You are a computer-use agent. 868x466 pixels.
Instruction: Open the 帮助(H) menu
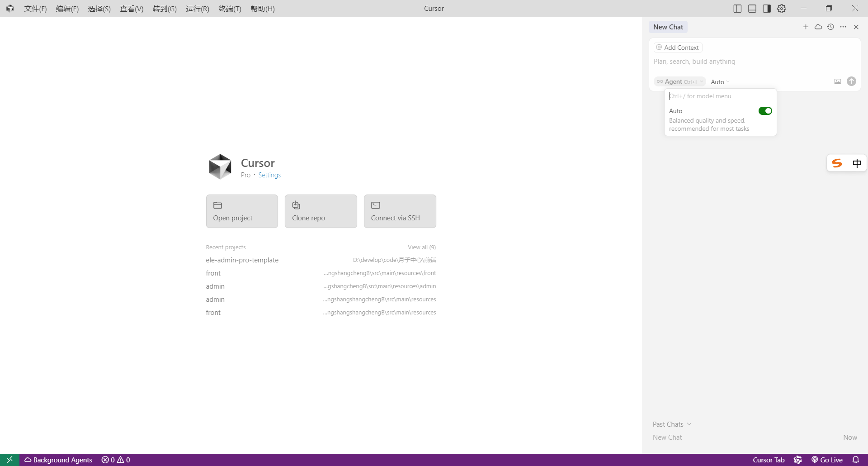pyautogui.click(x=263, y=9)
